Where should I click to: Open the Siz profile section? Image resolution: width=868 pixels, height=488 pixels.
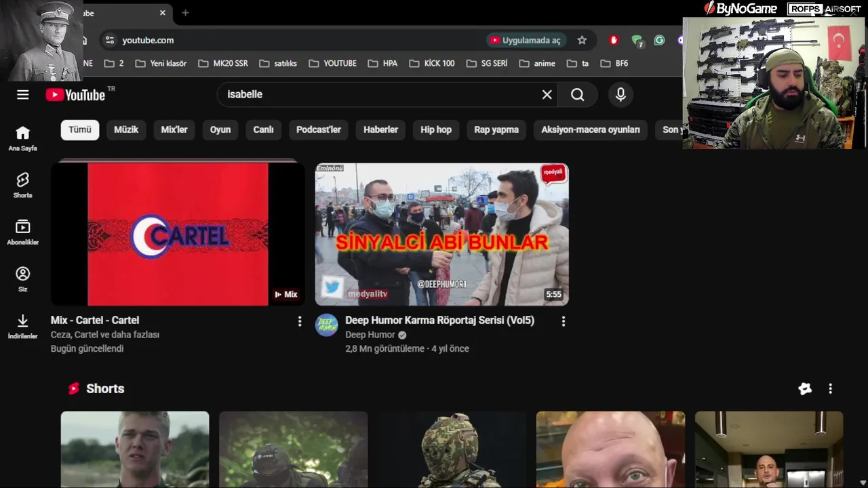click(x=22, y=279)
